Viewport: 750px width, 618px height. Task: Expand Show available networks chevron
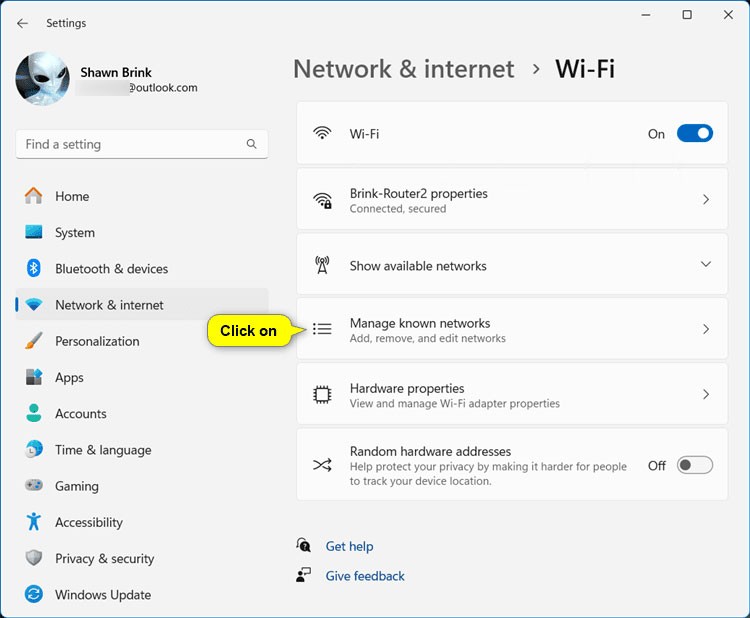coord(706,265)
